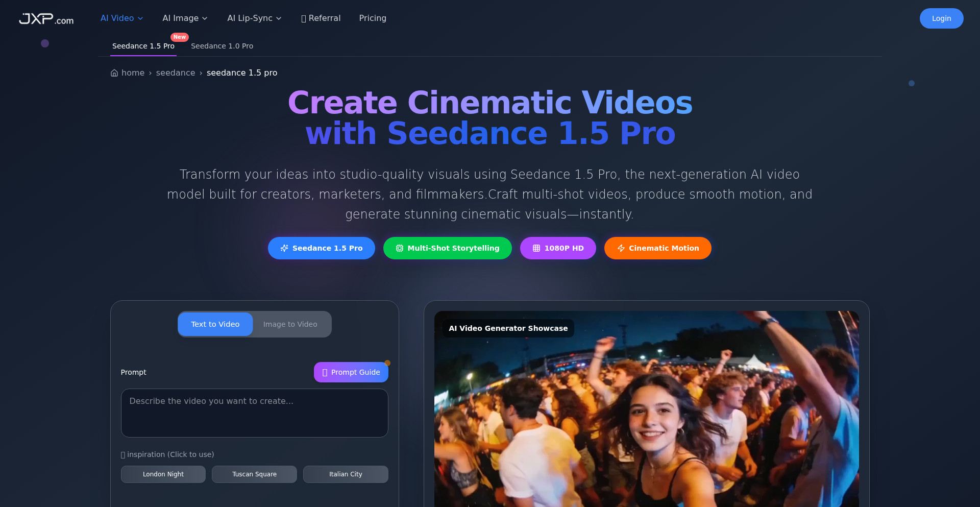Image resolution: width=980 pixels, height=507 pixels.
Task: Click the 'New' badge on Seedance 1.5 Pro
Action: tap(180, 37)
